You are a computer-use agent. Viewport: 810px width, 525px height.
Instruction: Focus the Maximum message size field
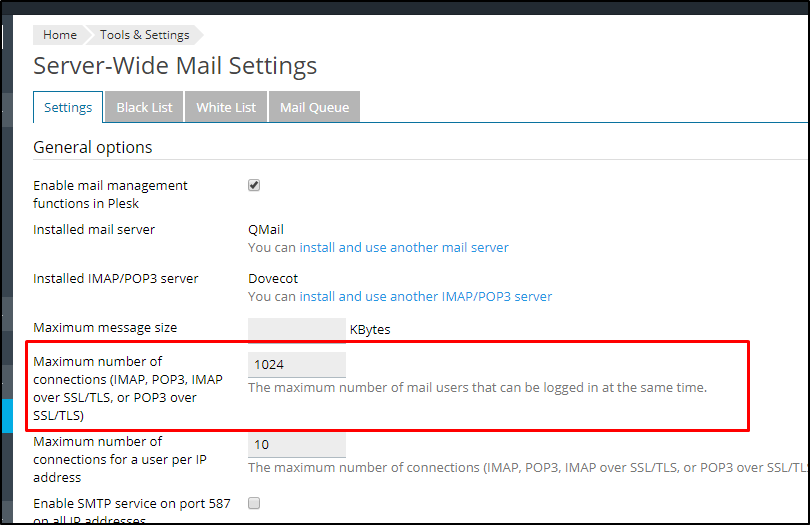[297, 328]
